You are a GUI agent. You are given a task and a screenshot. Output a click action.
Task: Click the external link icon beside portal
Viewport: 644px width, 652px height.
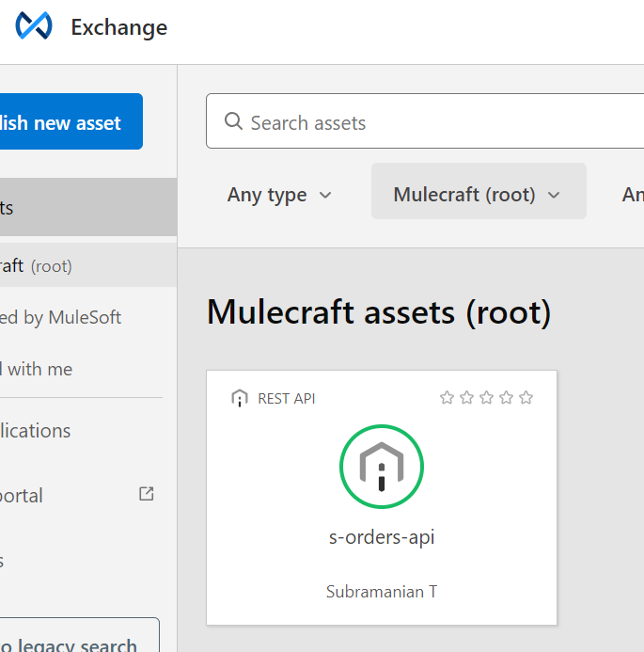tap(146, 494)
